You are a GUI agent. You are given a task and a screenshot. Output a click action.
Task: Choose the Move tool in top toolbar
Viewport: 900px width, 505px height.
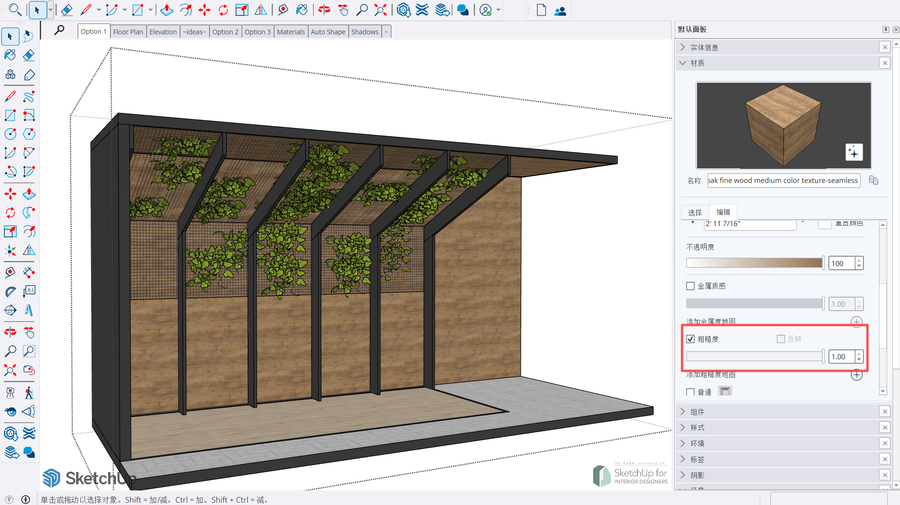pos(204,10)
